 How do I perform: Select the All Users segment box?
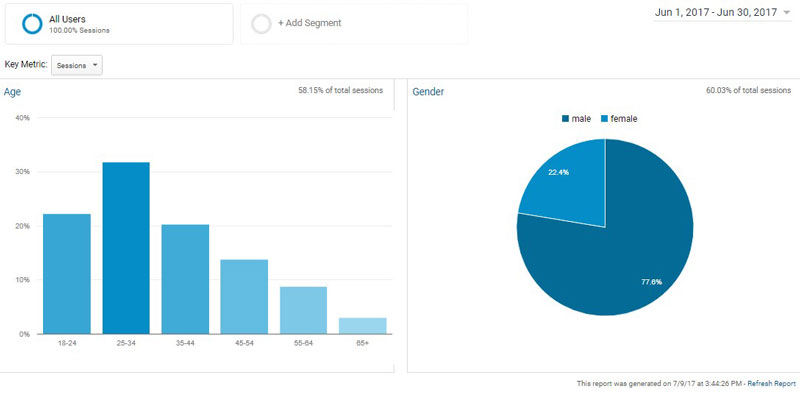(119, 24)
